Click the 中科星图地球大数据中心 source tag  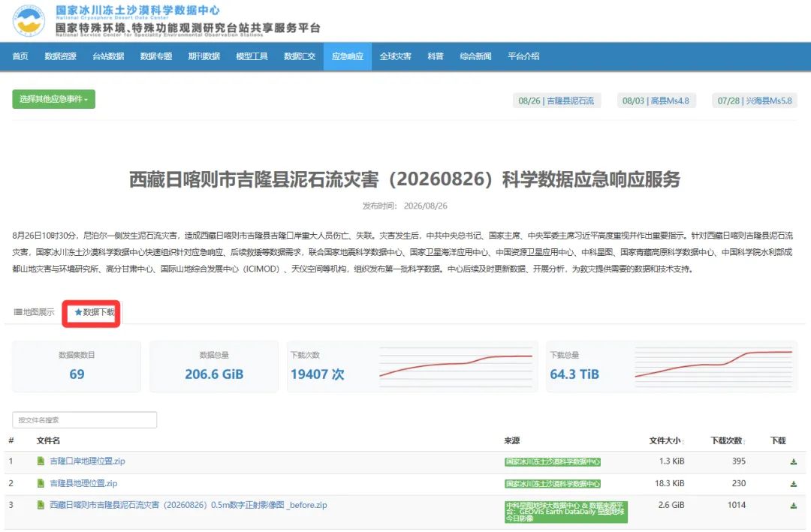tap(566, 511)
